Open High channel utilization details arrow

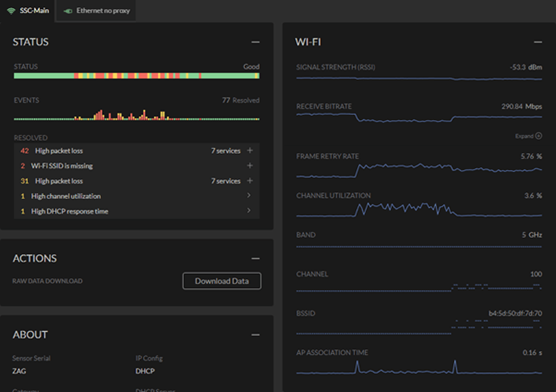pos(249,195)
